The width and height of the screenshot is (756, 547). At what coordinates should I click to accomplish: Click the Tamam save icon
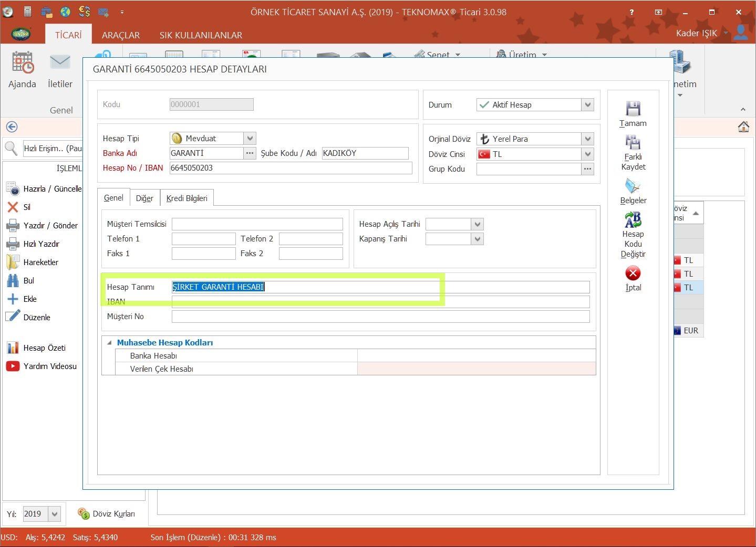[633, 108]
